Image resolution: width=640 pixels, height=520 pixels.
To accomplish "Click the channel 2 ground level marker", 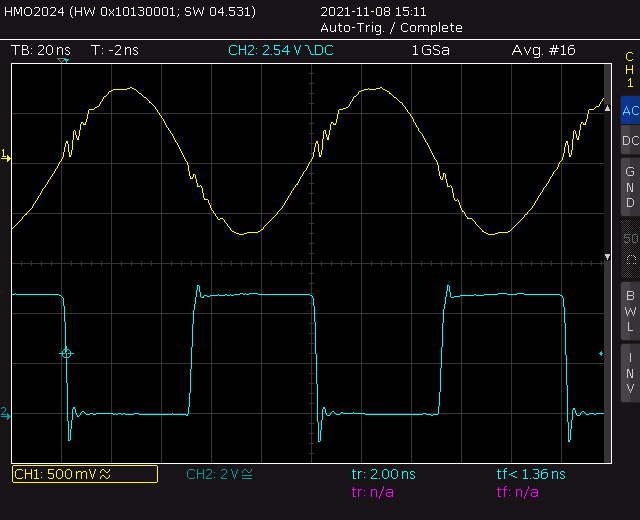I will (6, 413).
